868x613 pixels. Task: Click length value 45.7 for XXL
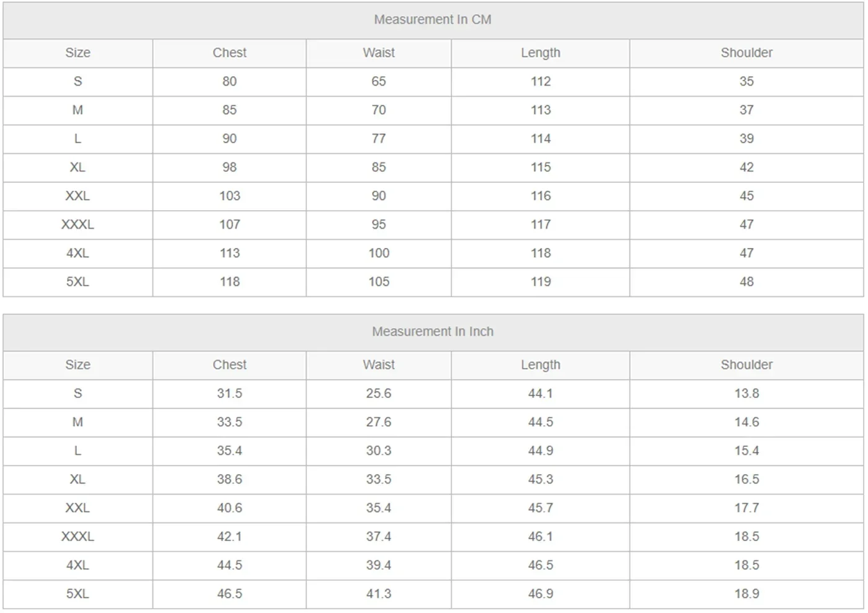(x=540, y=508)
